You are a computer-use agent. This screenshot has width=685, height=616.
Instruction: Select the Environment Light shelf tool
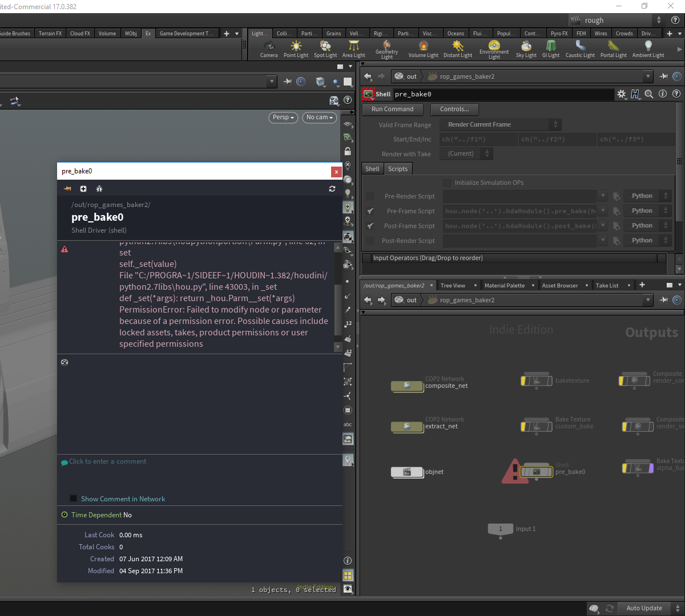tap(494, 50)
